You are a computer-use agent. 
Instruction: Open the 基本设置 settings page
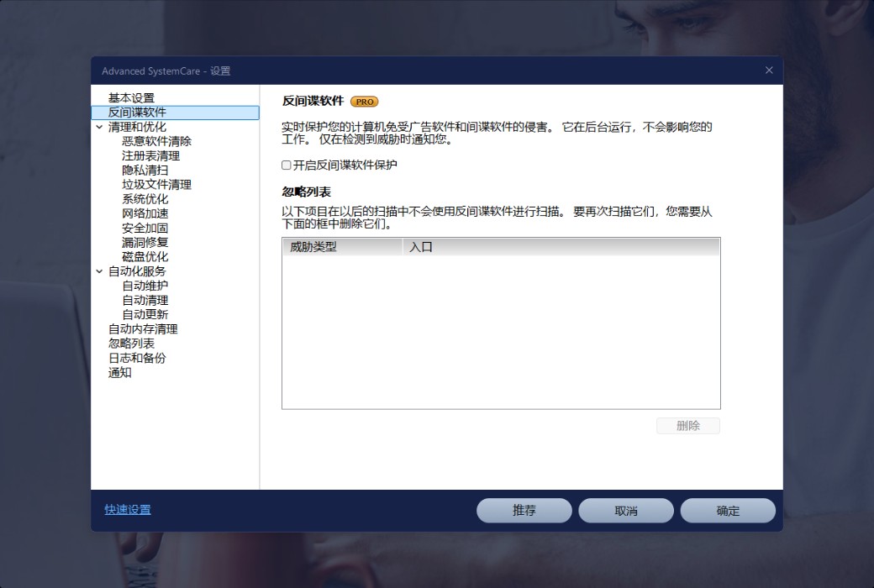[x=131, y=98]
